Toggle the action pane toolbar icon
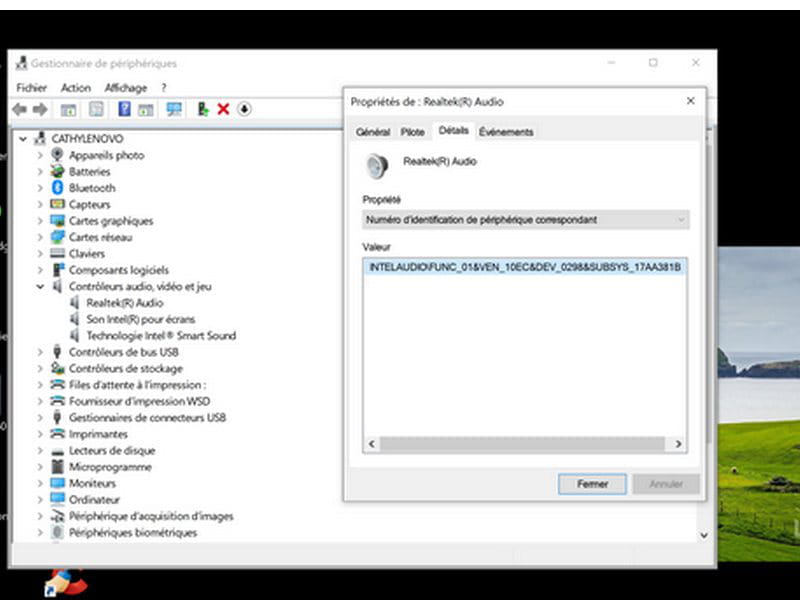The height and width of the screenshot is (600, 800). pyautogui.click(x=146, y=109)
